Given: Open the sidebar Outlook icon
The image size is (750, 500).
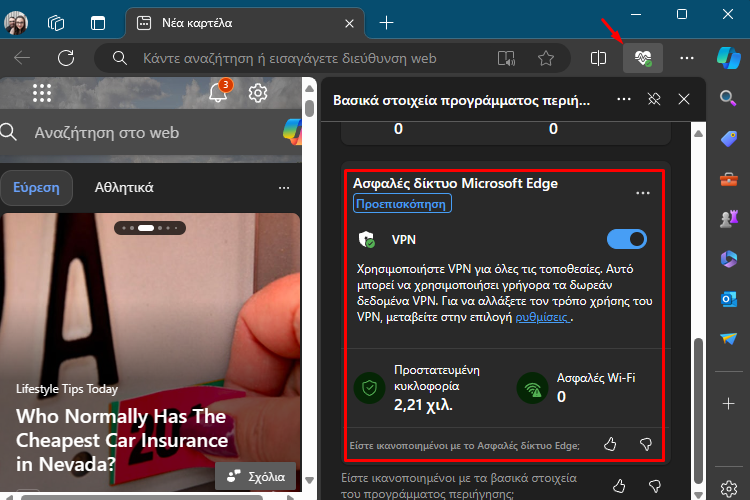Looking at the screenshot, I should [x=728, y=300].
